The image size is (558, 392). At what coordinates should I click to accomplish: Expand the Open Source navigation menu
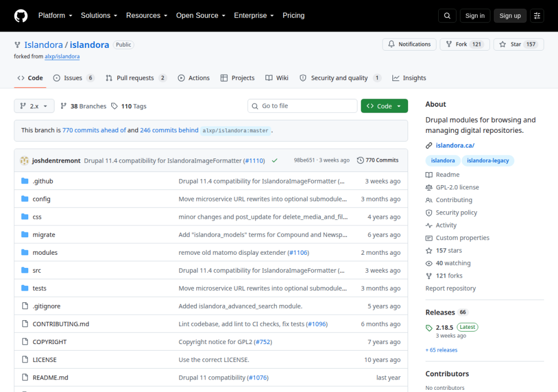(201, 16)
